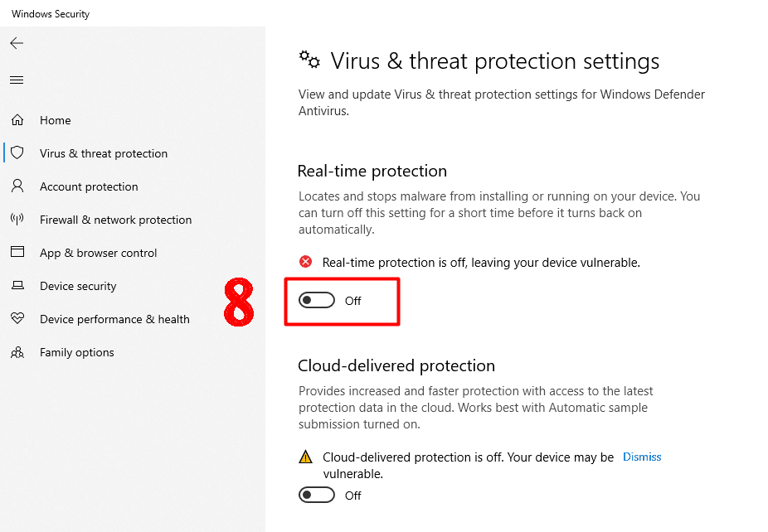
Task: Click the App & browser control window icon
Action: pyautogui.click(x=17, y=253)
